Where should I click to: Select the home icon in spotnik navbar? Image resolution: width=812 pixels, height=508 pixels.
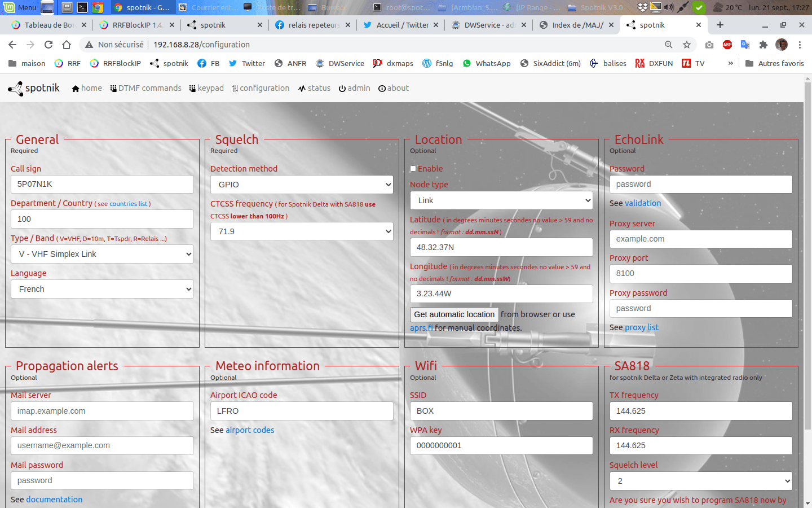76,88
